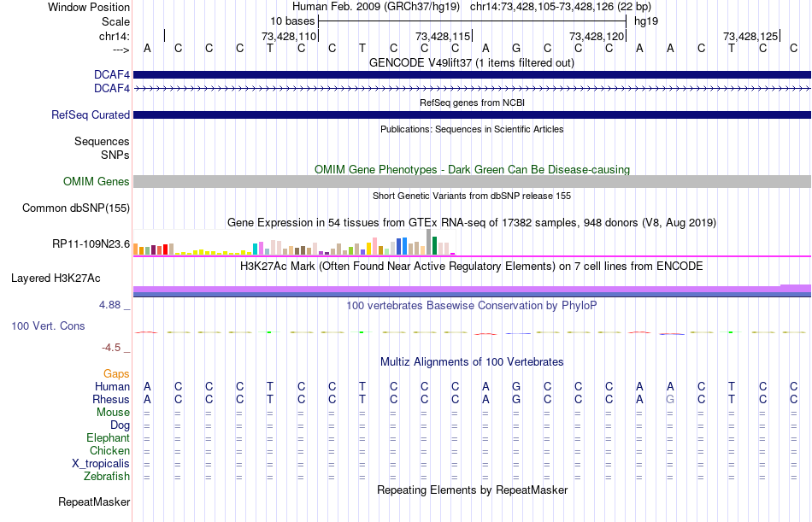Select the Dog species row label

tap(120, 425)
